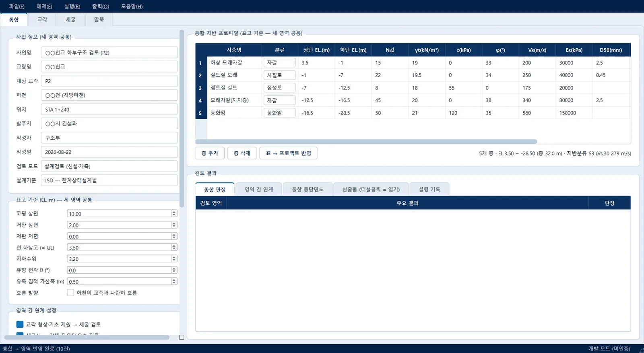Click the 발주처 input field

[109, 123]
